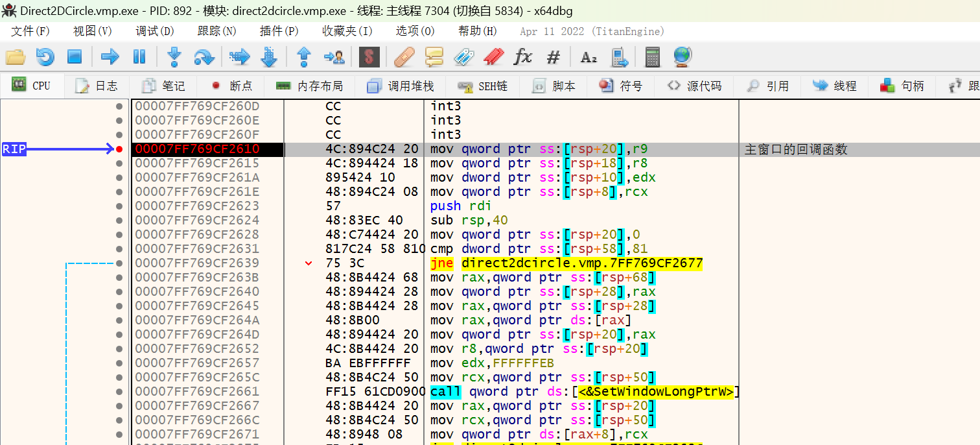
Task: Click the Bookmarks red tag icon
Action: [x=493, y=57]
